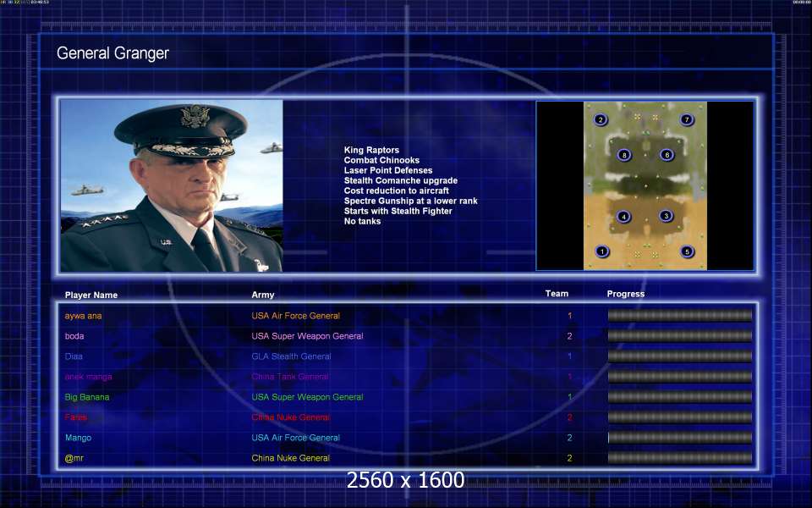812x508 pixels.
Task: Click China Tank General army entry
Action: pyautogui.click(x=290, y=377)
